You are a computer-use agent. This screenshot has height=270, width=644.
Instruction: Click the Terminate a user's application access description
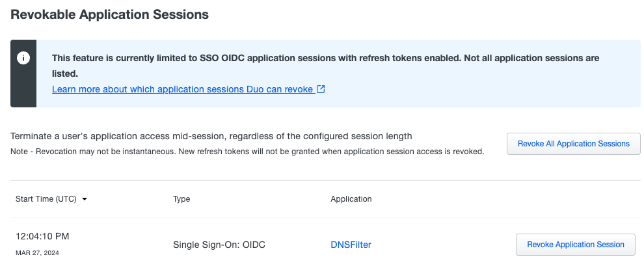[x=211, y=137]
